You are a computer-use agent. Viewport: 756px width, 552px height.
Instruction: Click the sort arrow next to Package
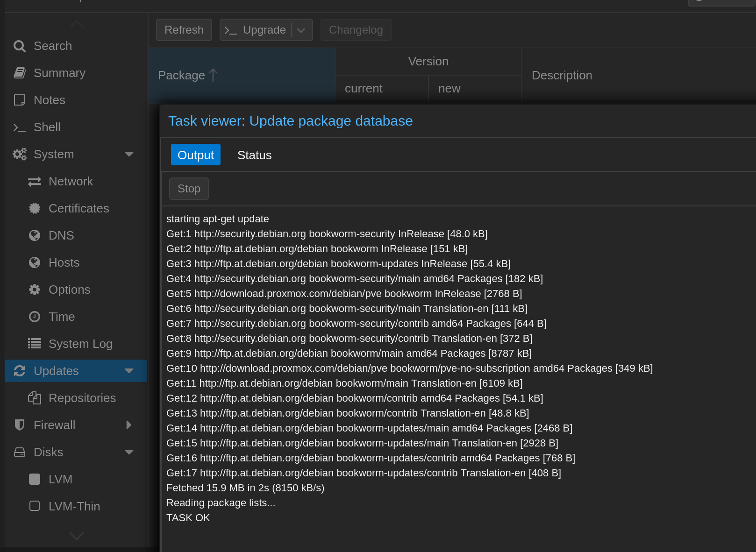pos(213,76)
